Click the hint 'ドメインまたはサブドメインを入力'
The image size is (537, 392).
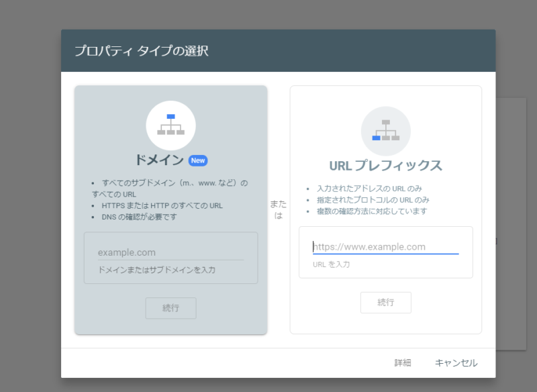pos(156,270)
